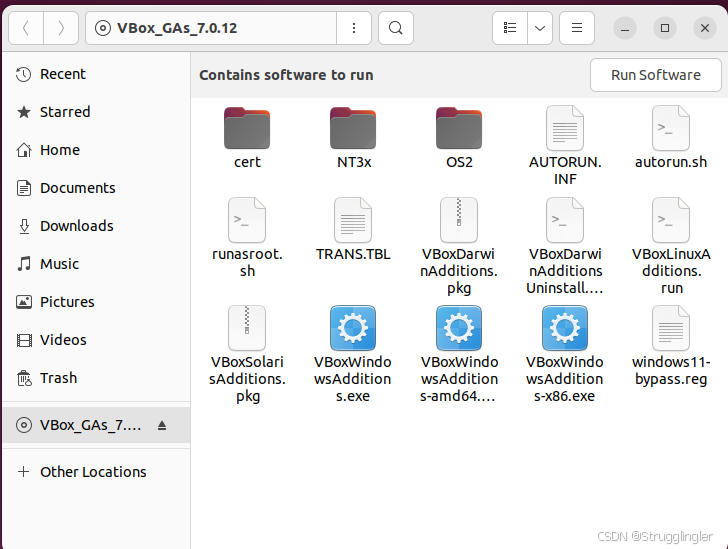
Task: Minimize the Files window
Action: pos(625,28)
